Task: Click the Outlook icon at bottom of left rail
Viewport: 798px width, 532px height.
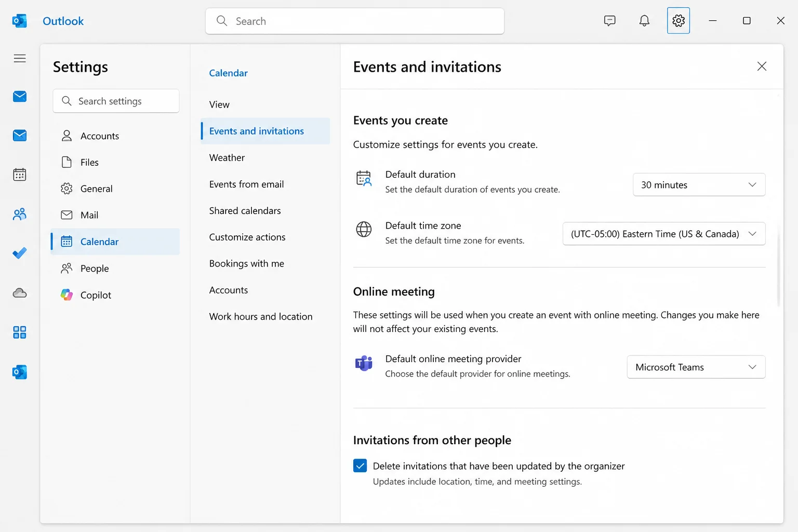Action: (x=20, y=372)
